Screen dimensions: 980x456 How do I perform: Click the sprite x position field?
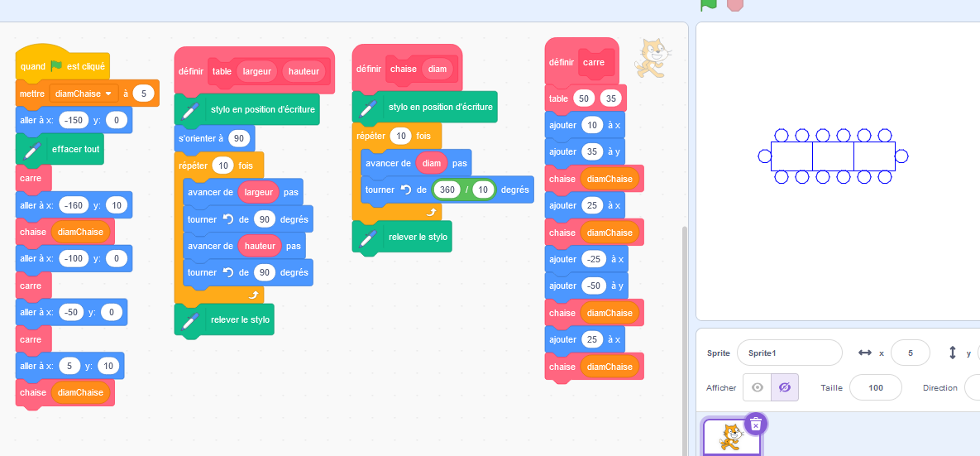tap(911, 353)
